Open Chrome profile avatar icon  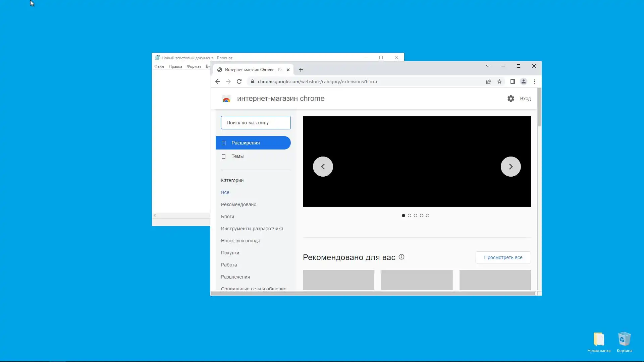[x=523, y=81]
